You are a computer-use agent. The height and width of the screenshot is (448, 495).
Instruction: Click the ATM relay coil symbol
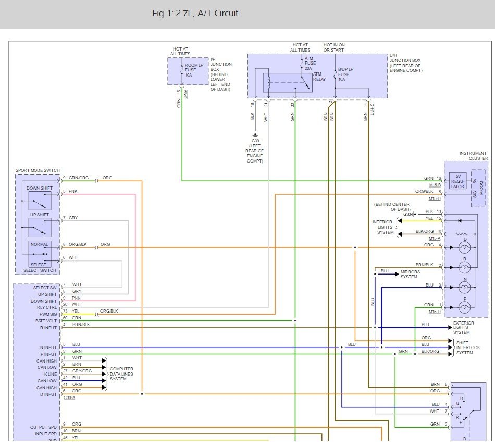click(x=269, y=82)
